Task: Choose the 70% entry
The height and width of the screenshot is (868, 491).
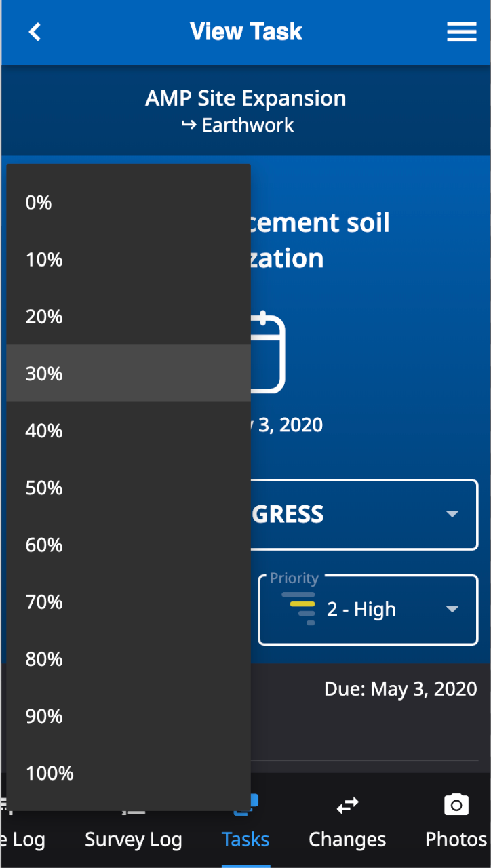Action: point(128,601)
